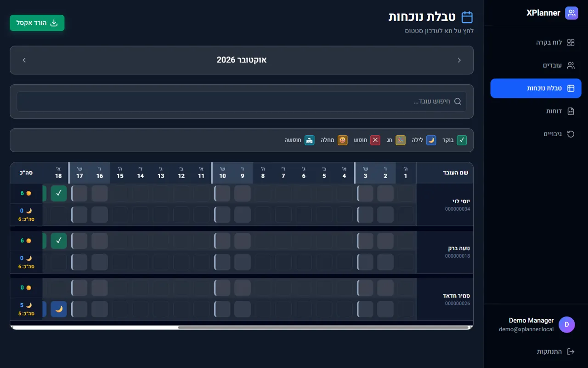Select טבלת נוכחות in the sidebar

click(536, 88)
